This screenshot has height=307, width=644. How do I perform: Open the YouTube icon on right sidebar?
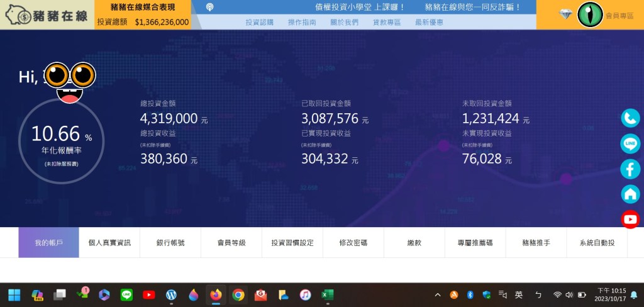click(630, 219)
